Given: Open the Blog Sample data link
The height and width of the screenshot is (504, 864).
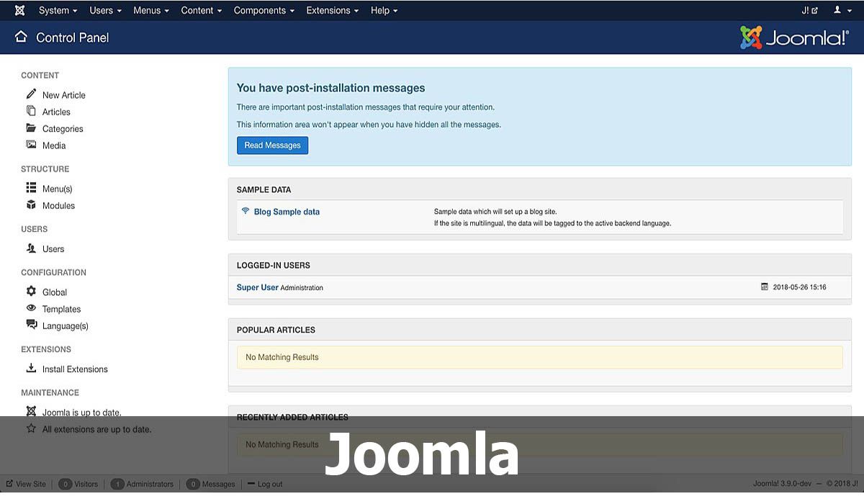Looking at the screenshot, I should (x=287, y=212).
